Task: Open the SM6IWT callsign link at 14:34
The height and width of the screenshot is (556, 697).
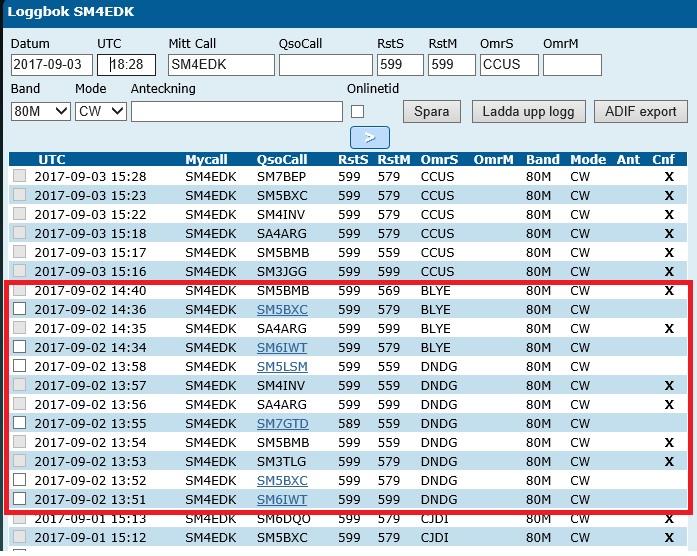Action: coord(281,348)
